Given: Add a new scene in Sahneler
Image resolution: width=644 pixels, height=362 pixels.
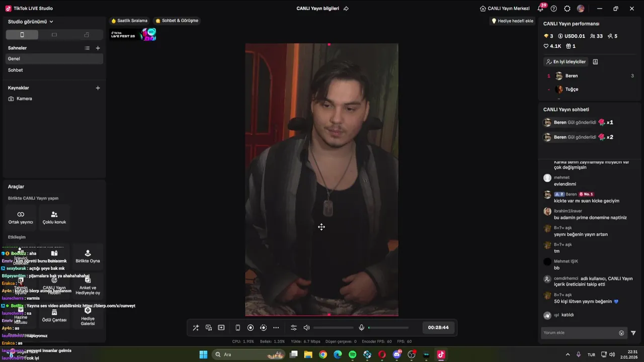Looking at the screenshot, I should (98, 48).
